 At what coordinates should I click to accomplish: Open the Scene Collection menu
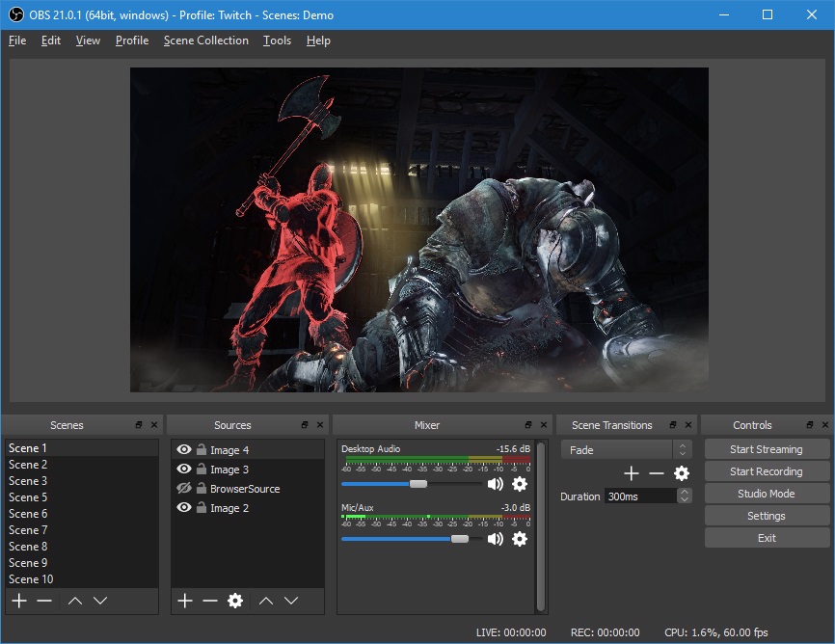tap(206, 40)
